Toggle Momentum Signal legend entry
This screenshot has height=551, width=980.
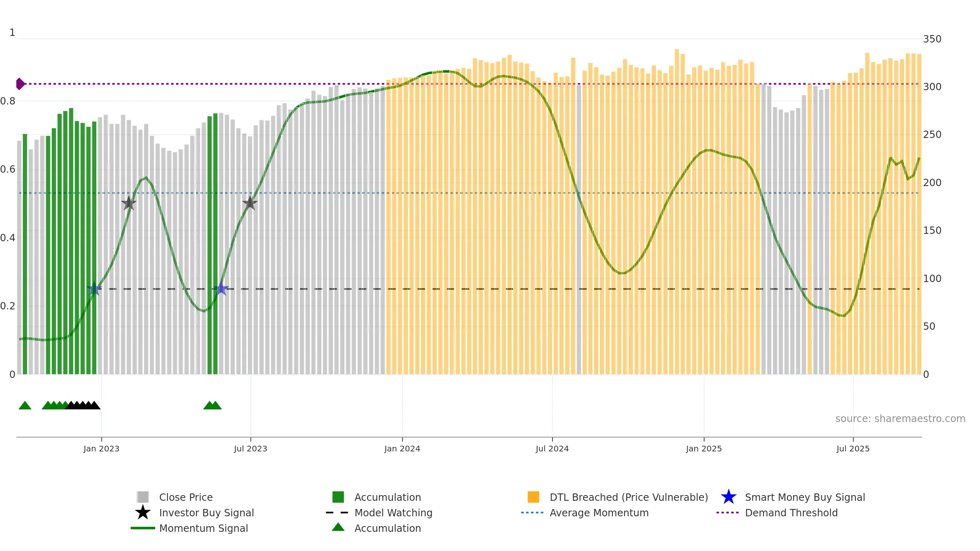tap(203, 528)
